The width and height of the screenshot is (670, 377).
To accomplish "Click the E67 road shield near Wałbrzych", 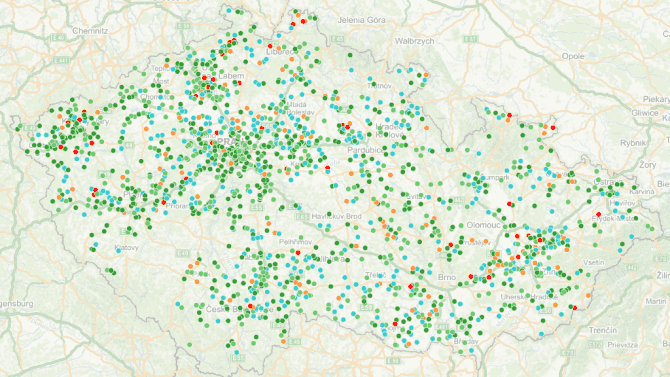I will [x=470, y=39].
